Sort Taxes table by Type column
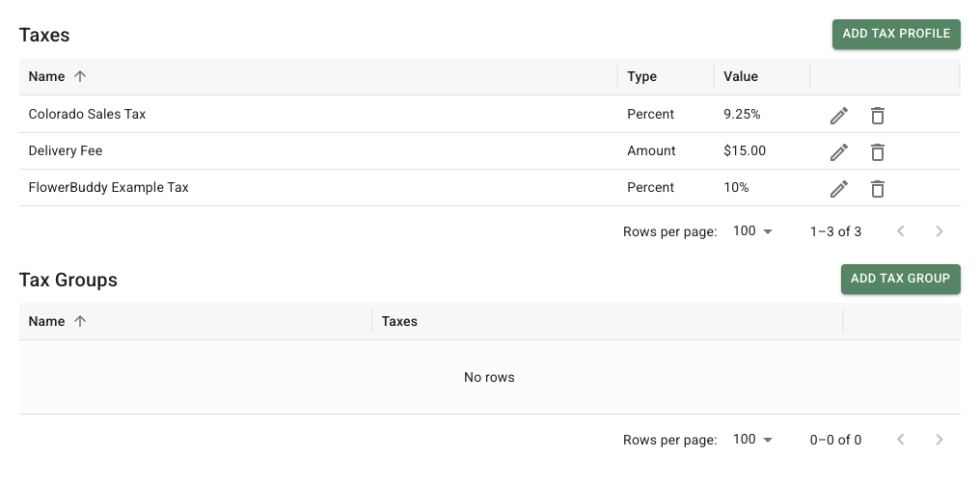The width and height of the screenshot is (980, 484). point(641,76)
